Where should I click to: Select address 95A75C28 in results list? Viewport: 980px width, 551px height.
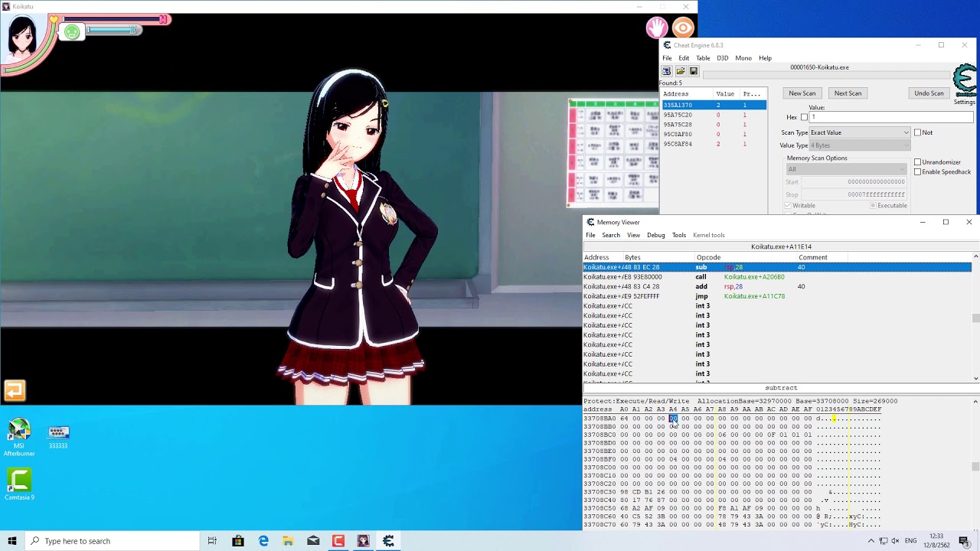713,125
